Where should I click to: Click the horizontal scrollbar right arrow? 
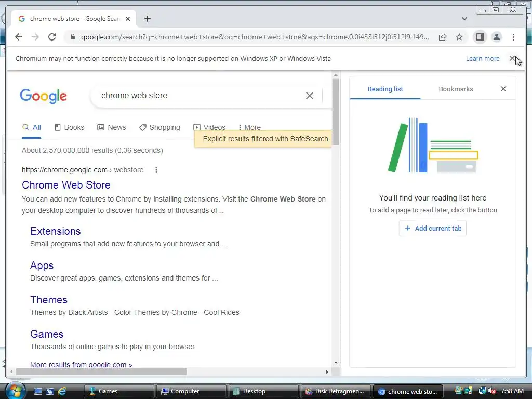(327, 371)
